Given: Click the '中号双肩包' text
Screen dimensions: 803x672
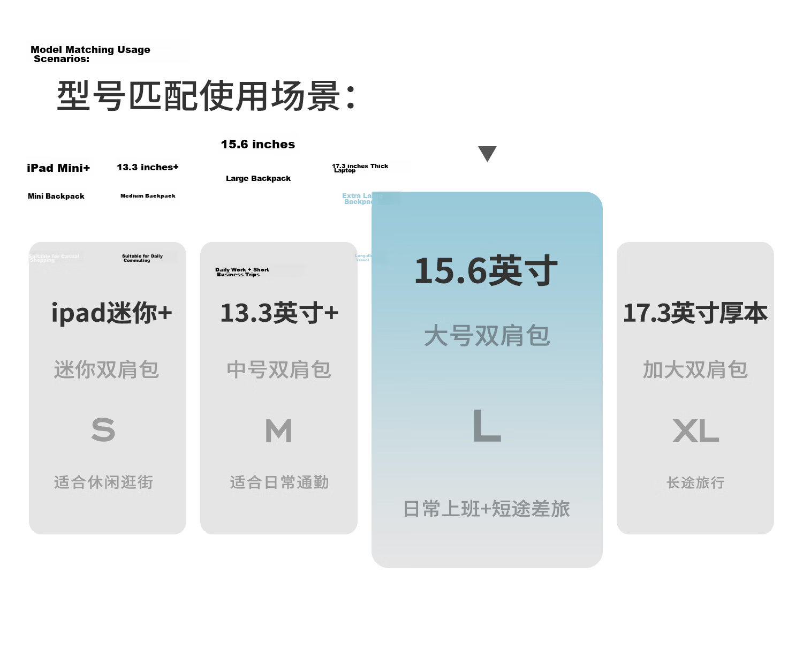Looking at the screenshot, I should pos(279,369).
